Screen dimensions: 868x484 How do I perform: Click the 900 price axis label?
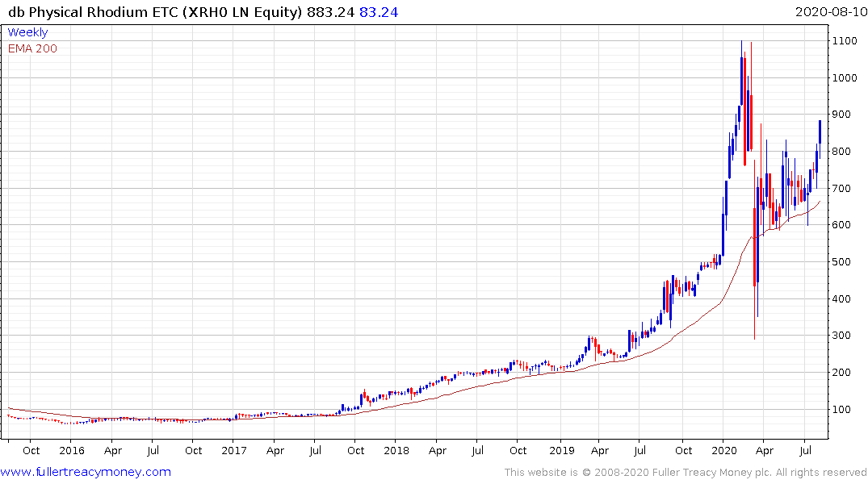click(x=841, y=115)
